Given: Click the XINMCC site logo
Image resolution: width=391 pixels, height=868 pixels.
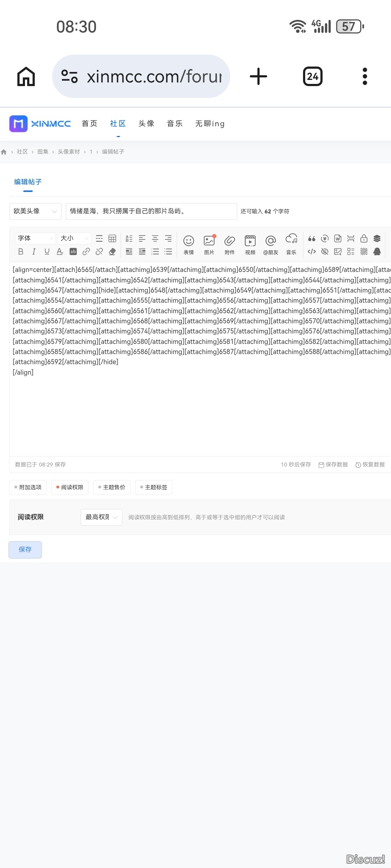Looking at the screenshot, I should [x=40, y=124].
